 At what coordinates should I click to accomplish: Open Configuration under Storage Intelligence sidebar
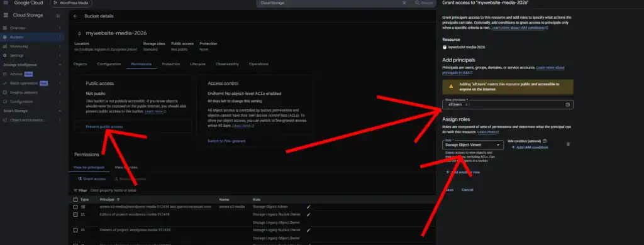point(21,102)
